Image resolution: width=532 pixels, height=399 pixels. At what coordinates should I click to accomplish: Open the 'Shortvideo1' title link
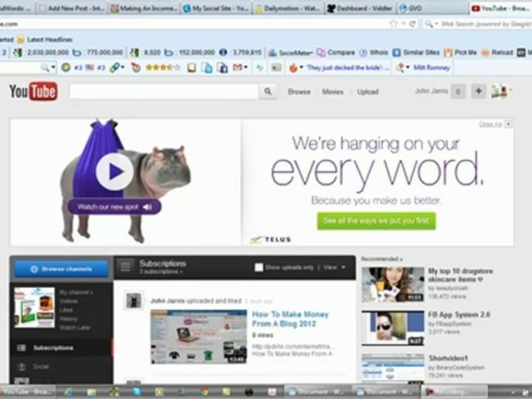coord(448,359)
